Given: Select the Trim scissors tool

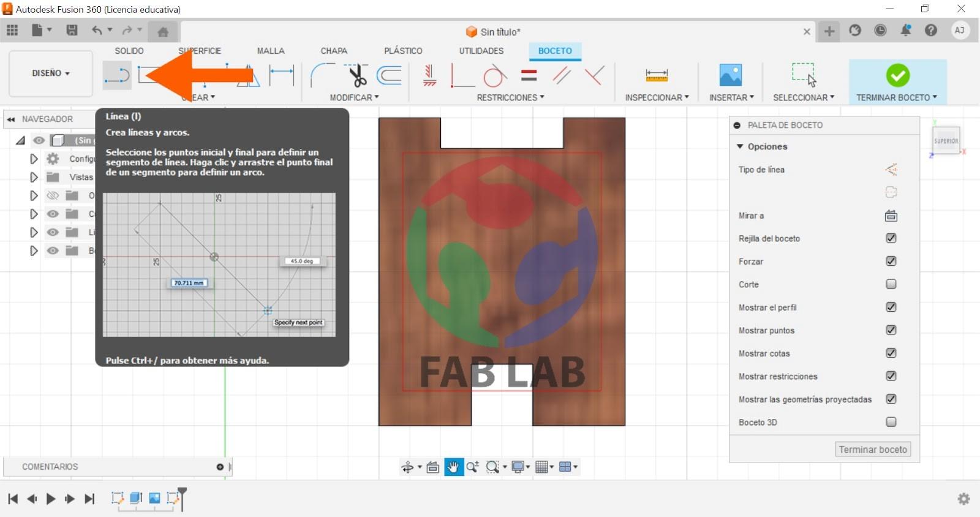Looking at the screenshot, I should (356, 75).
